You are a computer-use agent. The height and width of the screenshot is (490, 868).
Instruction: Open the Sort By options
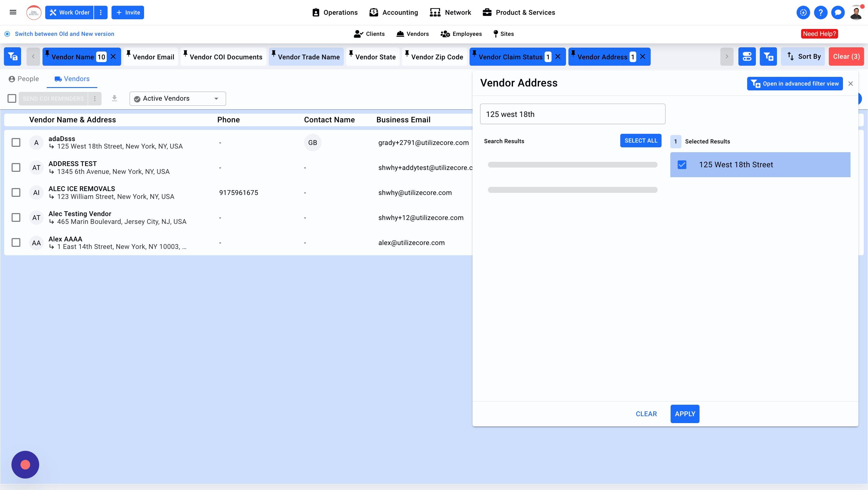(803, 57)
